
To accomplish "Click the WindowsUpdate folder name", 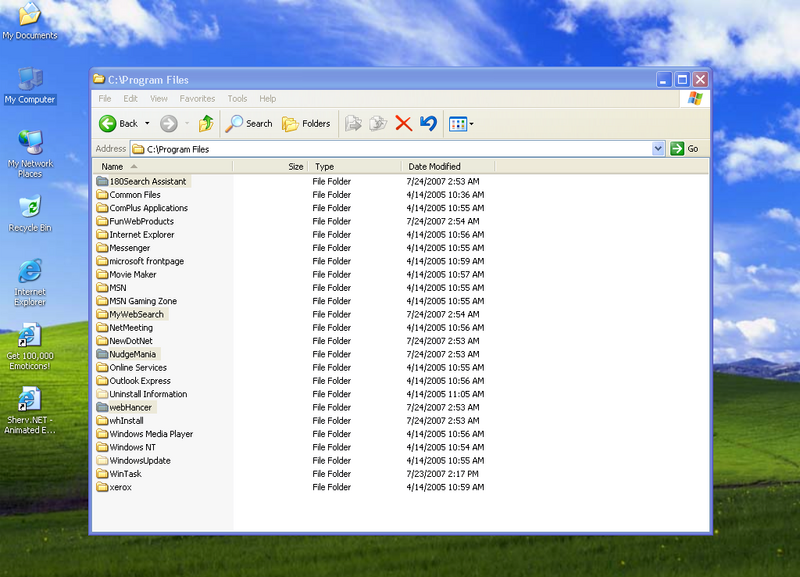I will coord(140,460).
